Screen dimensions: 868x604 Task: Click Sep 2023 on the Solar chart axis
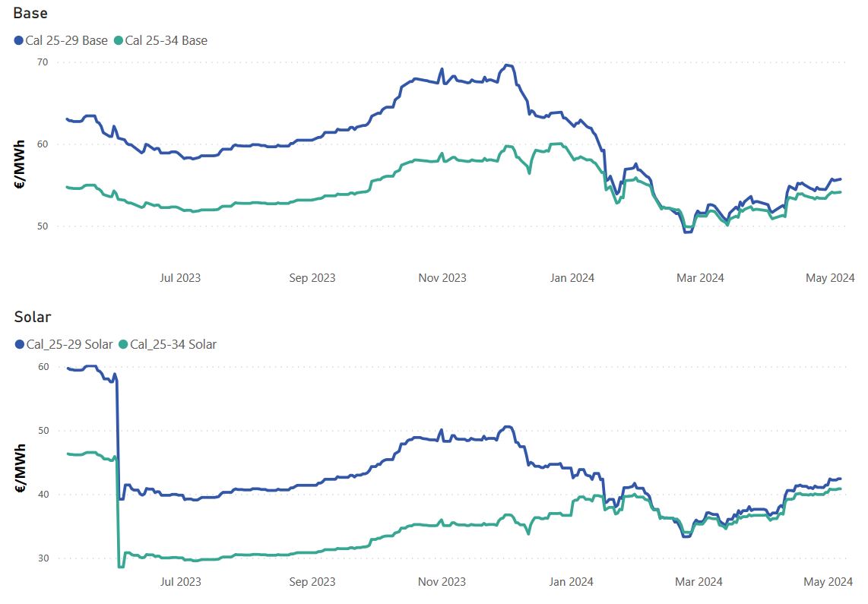click(312, 582)
